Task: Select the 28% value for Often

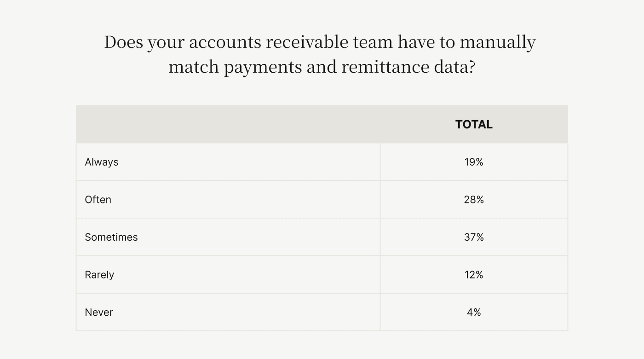Action: click(474, 200)
